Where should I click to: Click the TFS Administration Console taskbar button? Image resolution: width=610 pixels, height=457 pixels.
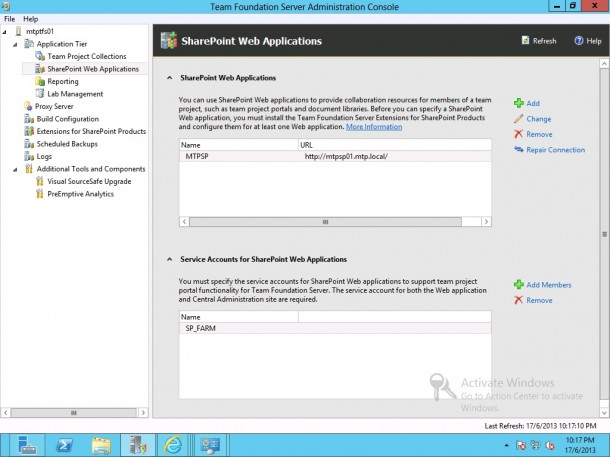pos(138,445)
